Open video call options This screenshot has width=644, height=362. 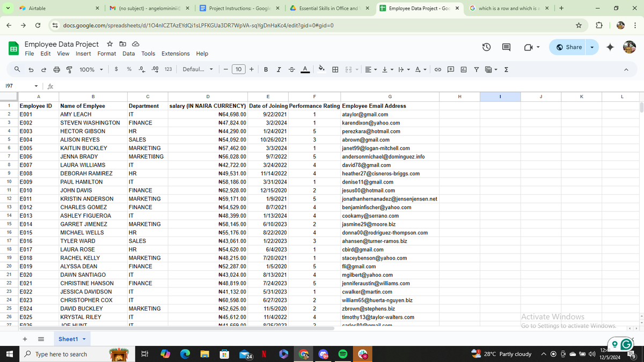[x=531, y=47]
